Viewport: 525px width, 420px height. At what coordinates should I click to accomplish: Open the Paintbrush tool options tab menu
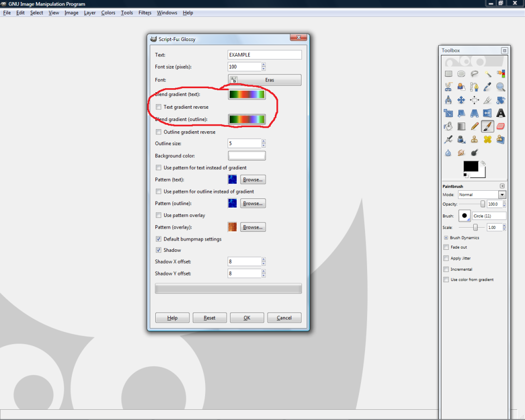pyautogui.click(x=502, y=186)
